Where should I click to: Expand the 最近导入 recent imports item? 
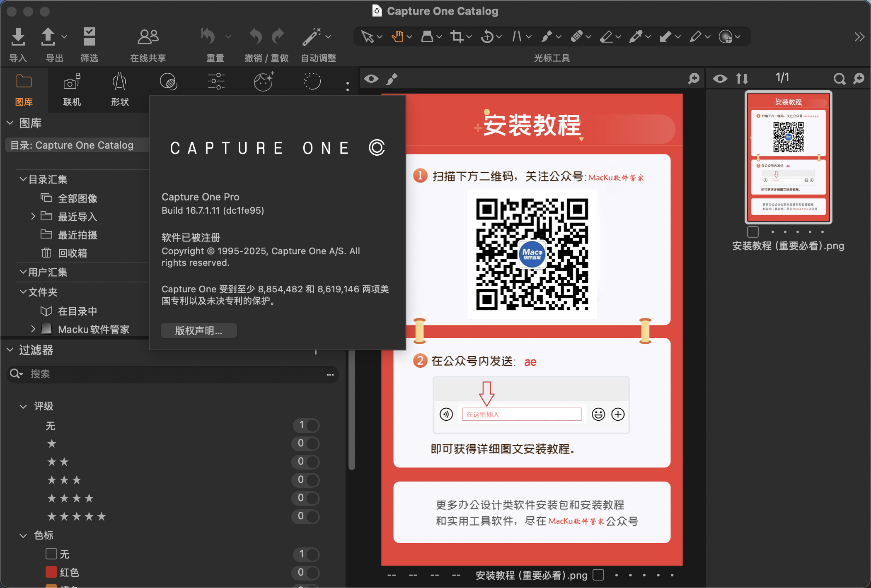33,216
